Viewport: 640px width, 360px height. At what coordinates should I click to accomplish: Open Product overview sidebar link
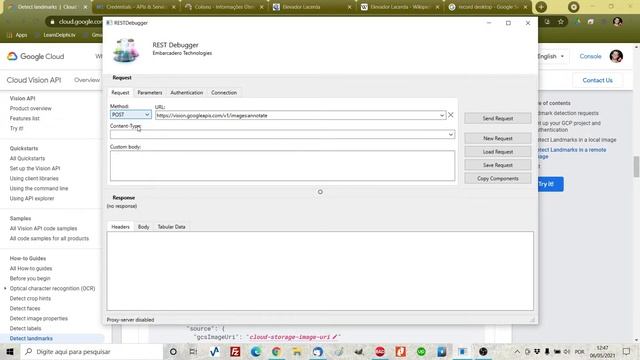(31, 109)
